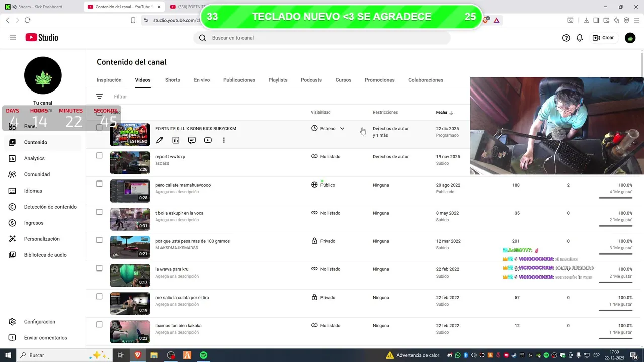The image size is (644, 362).
Task: Click Enviar comentarios in the sidebar
Action: [x=43, y=338]
